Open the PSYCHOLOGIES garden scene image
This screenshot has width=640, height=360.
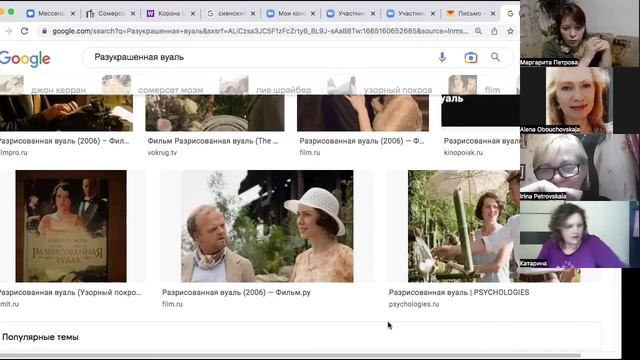pos(464,226)
